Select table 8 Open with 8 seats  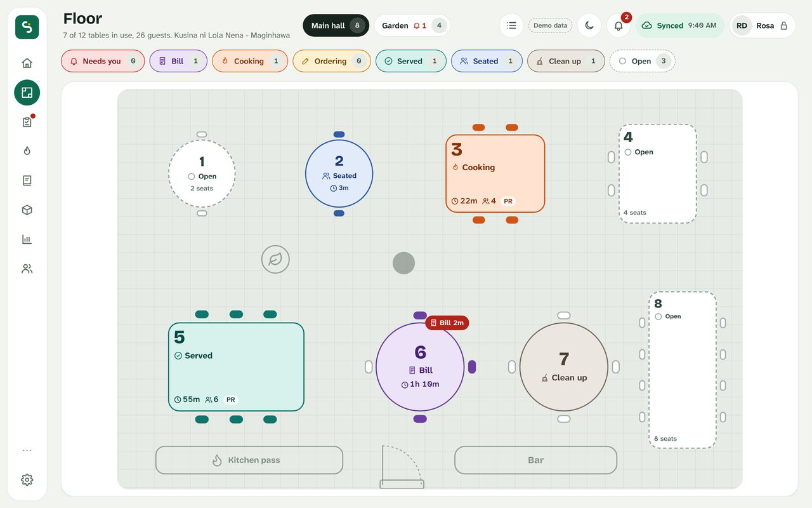click(x=683, y=370)
